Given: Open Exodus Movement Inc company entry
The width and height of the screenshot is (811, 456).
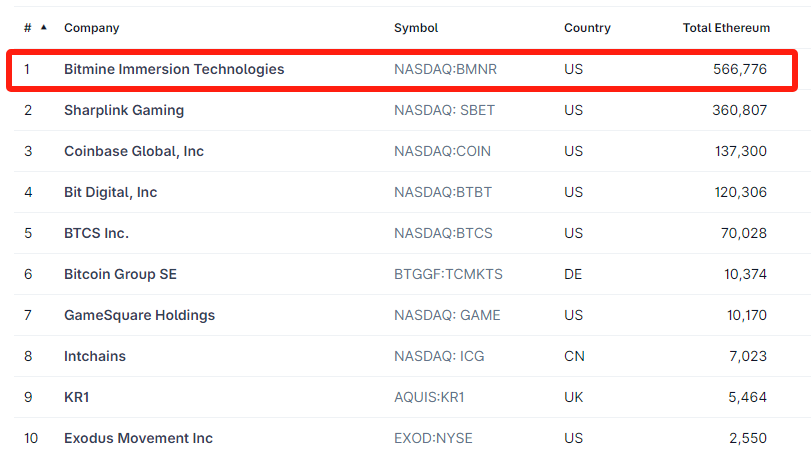Looking at the screenshot, I should pyautogui.click(x=138, y=438).
